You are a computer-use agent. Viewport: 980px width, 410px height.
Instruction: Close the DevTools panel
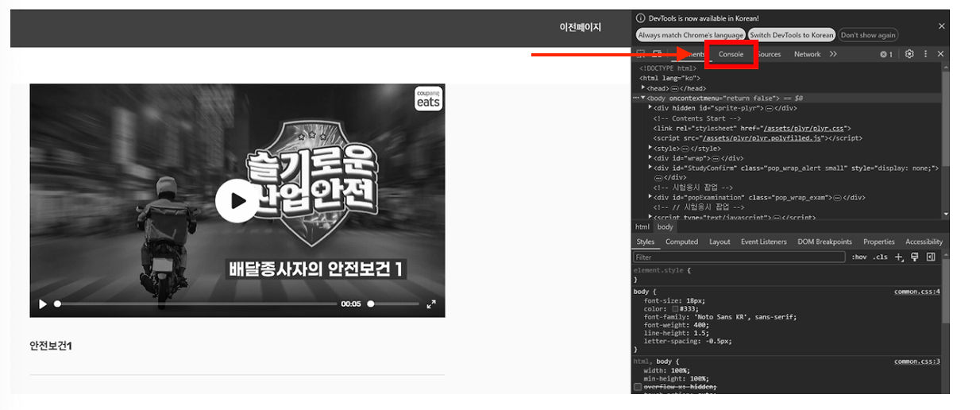pyautogui.click(x=940, y=54)
